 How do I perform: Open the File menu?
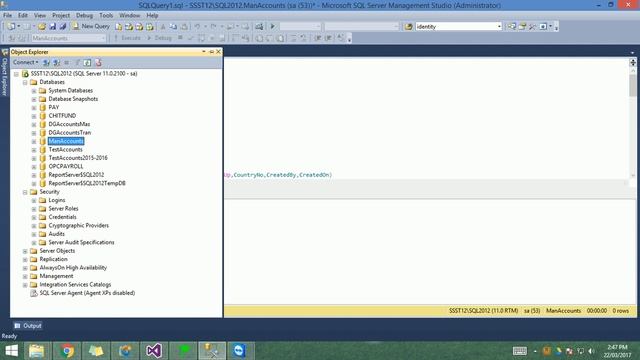(7, 15)
